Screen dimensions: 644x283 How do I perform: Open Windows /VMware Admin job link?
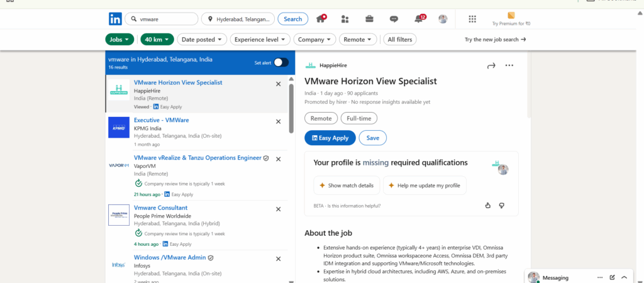(x=170, y=258)
